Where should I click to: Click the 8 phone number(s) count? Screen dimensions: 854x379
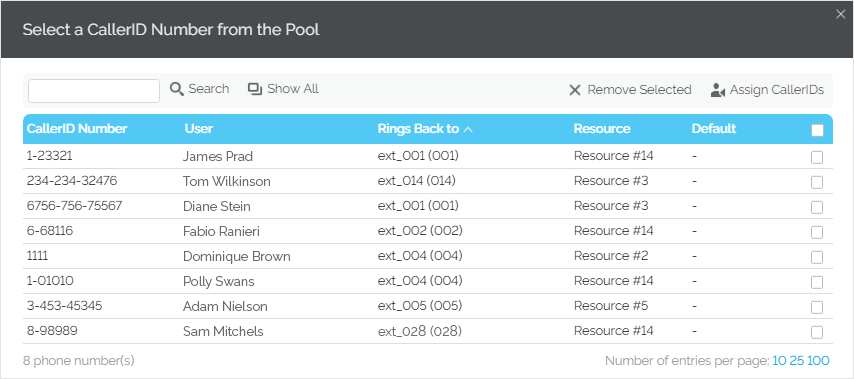pos(78,360)
